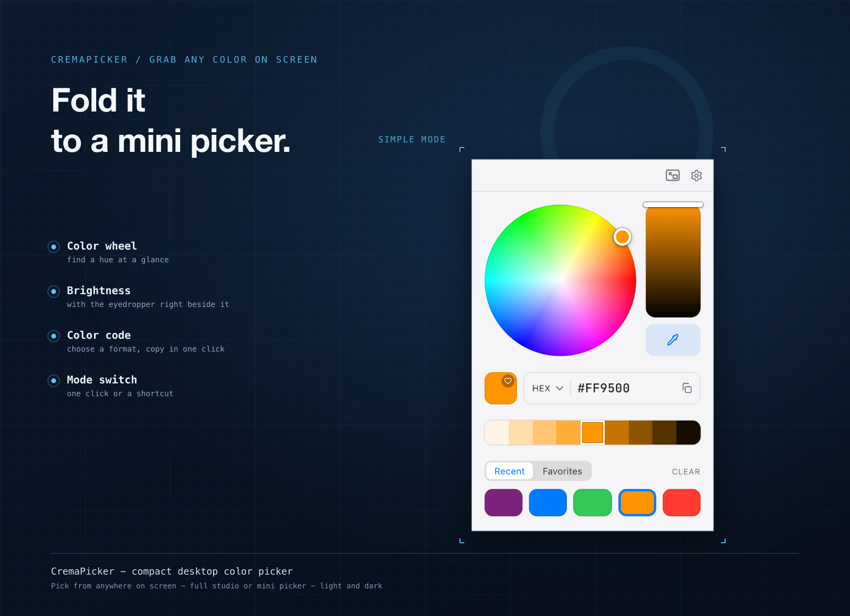Click the brightness slider handle

[673, 204]
